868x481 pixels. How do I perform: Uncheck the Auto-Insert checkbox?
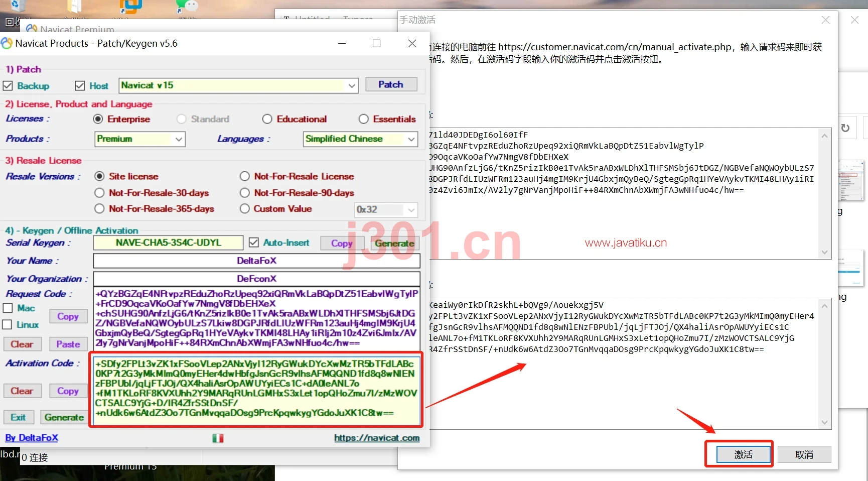[x=254, y=243]
